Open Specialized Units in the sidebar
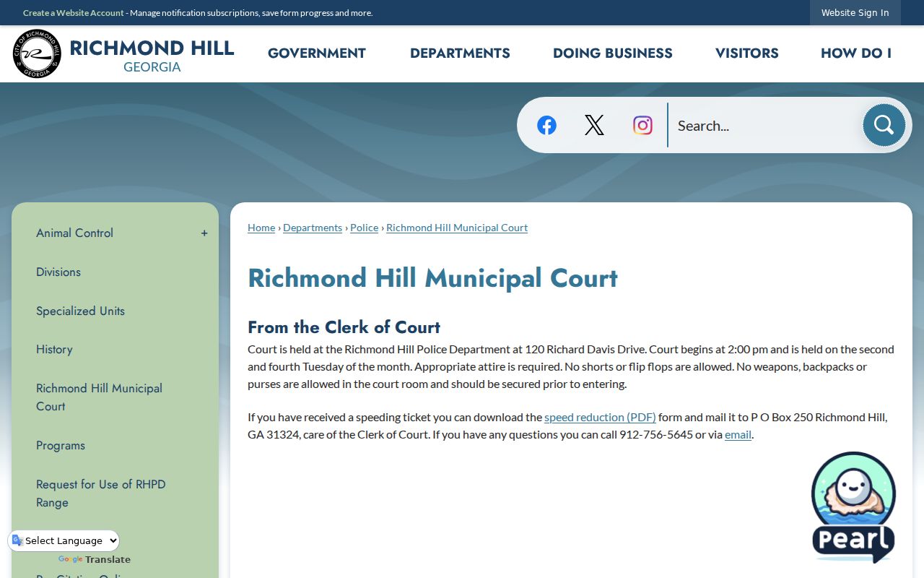The height and width of the screenshot is (578, 924). (x=81, y=311)
